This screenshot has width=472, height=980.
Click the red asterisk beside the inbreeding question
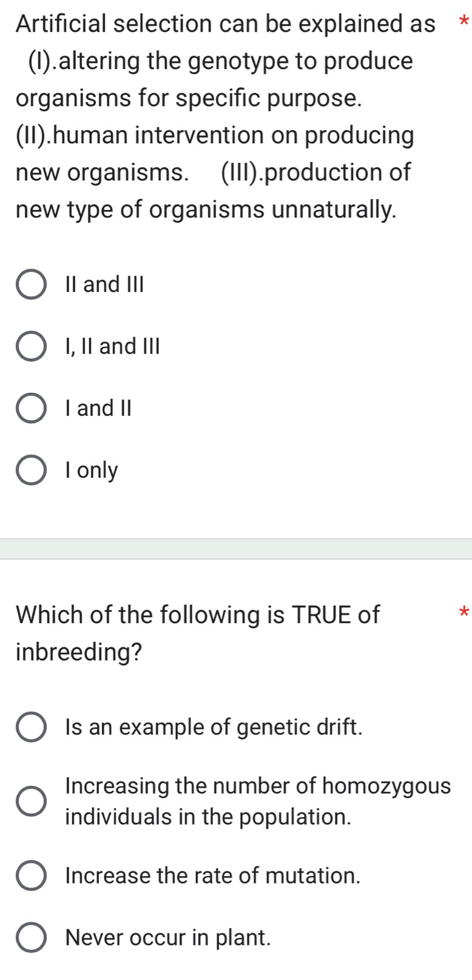click(464, 613)
